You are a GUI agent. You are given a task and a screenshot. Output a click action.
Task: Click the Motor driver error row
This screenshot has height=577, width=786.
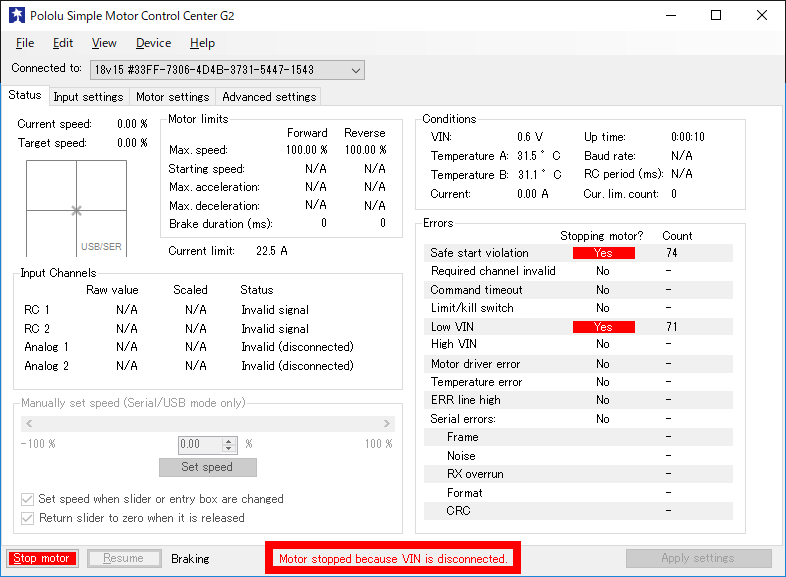[x=578, y=364]
